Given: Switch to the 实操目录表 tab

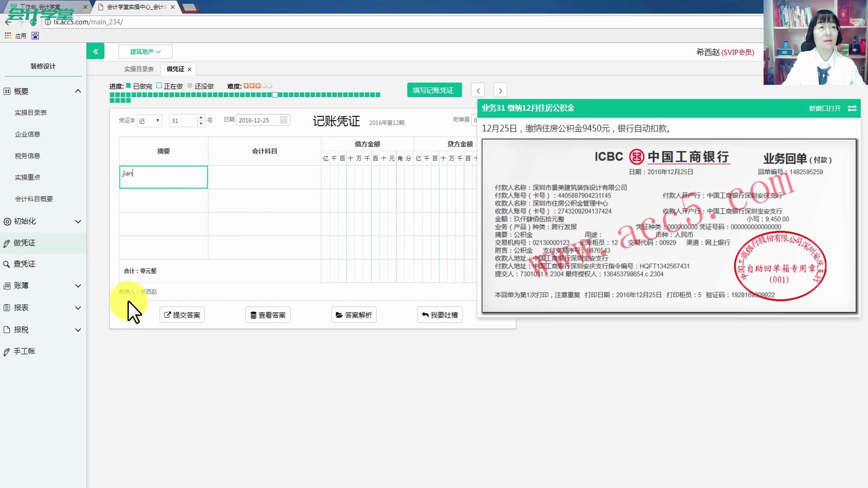Looking at the screenshot, I should [x=139, y=69].
